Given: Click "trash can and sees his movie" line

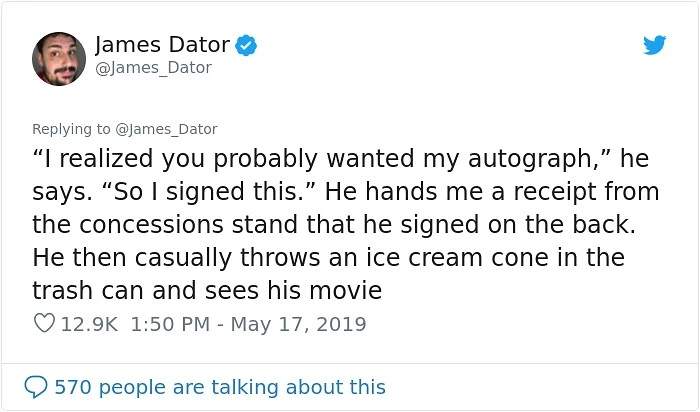Looking at the screenshot, I should (206, 289).
